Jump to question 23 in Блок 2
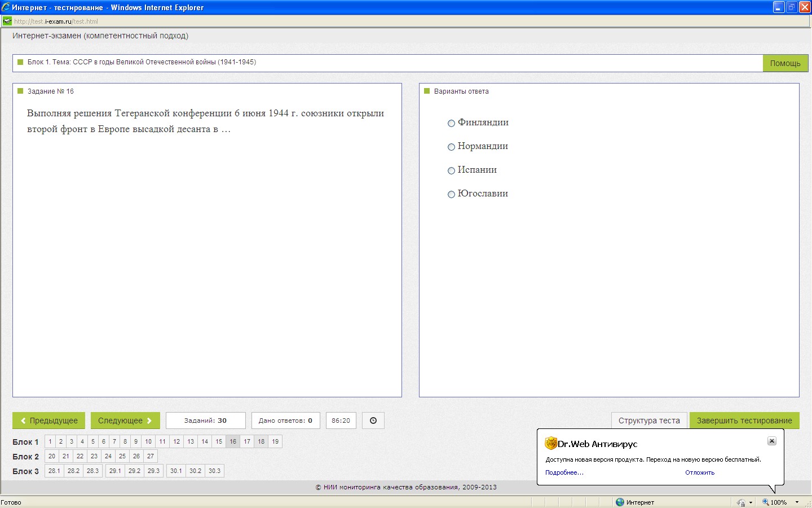This screenshot has height=508, width=812. 94,456
